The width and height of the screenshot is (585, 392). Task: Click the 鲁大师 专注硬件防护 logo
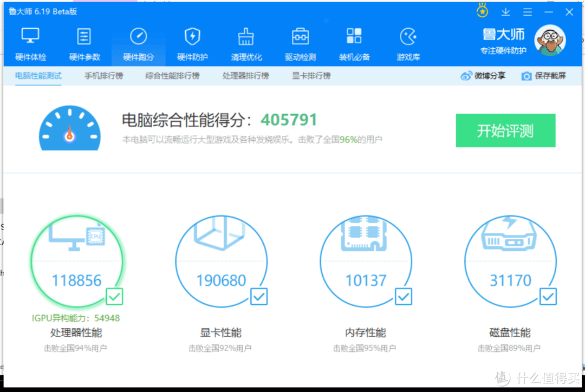(x=503, y=41)
